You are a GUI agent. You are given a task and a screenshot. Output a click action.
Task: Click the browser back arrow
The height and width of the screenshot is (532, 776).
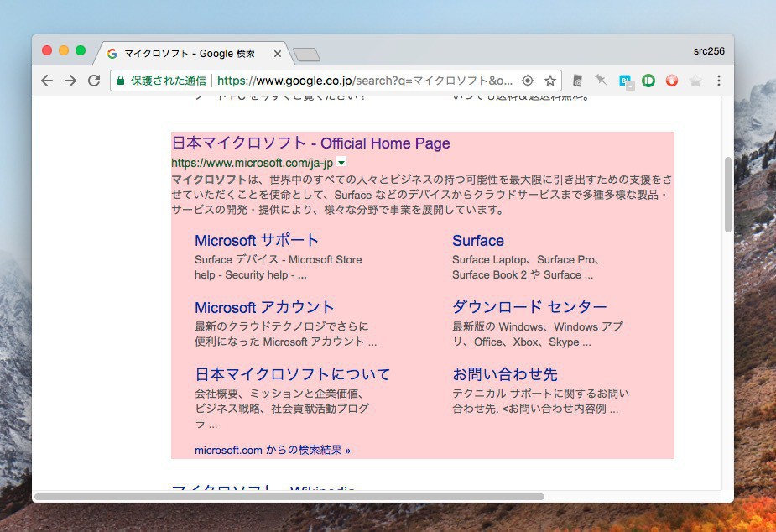pyautogui.click(x=47, y=81)
